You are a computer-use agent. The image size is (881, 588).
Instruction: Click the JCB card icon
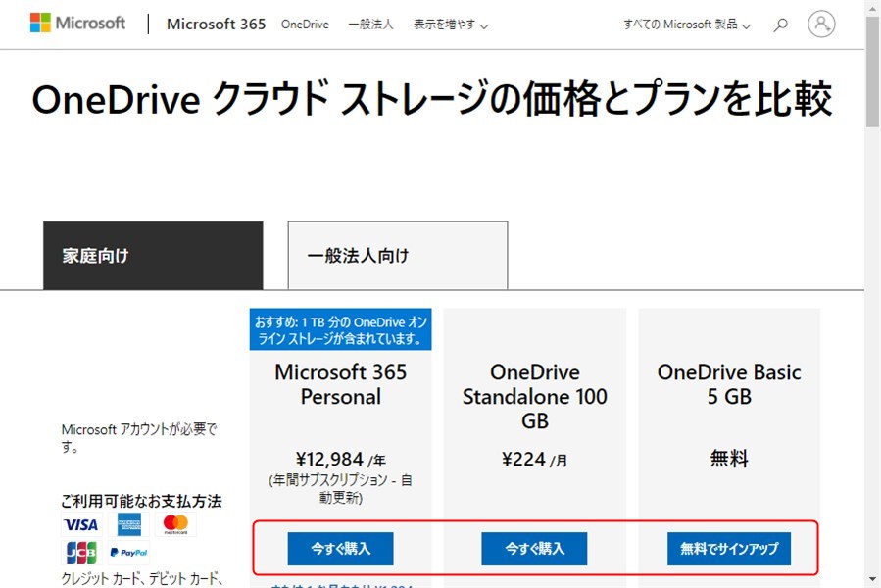(x=80, y=552)
